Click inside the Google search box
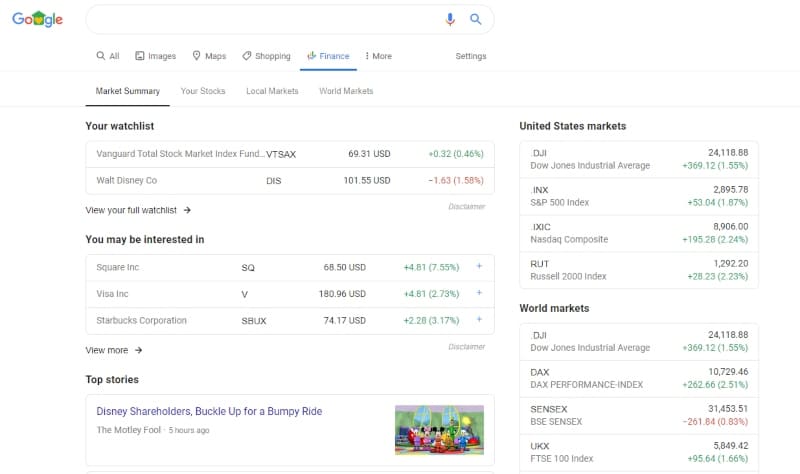The height and width of the screenshot is (474, 800). tap(260, 19)
